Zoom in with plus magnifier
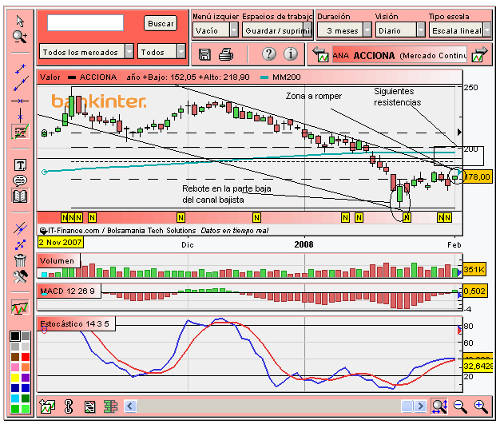Image resolution: width=504 pixels, height=424 pixels. point(481,406)
